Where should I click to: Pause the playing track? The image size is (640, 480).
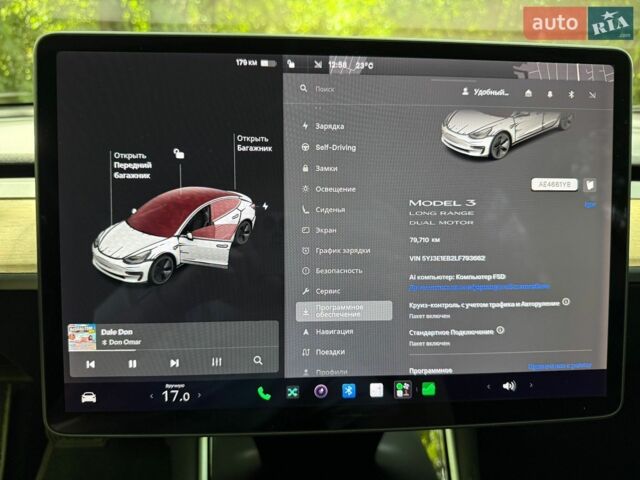pos(132,363)
